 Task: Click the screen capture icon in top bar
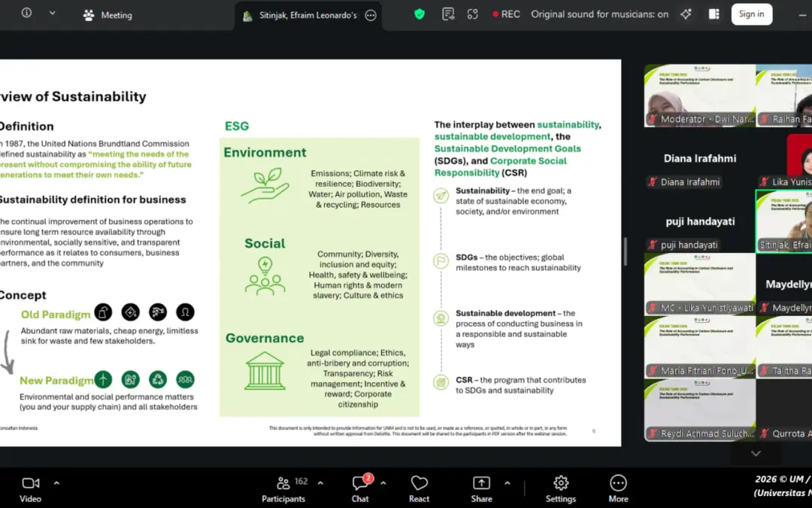click(472, 14)
